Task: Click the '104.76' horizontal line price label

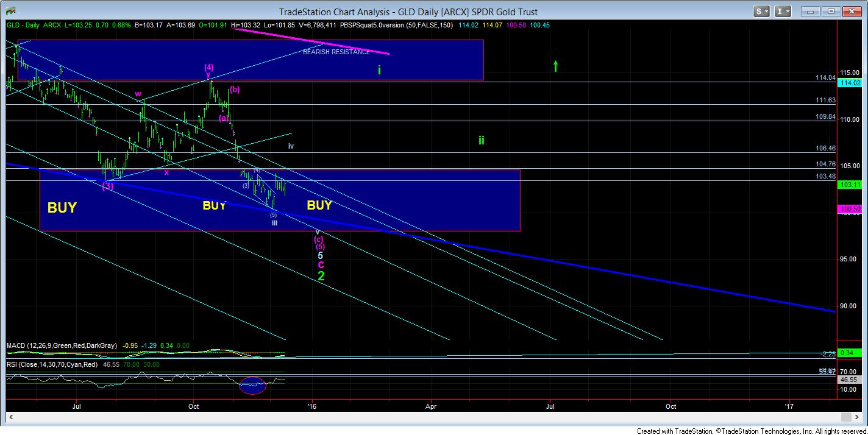Action: (825, 164)
